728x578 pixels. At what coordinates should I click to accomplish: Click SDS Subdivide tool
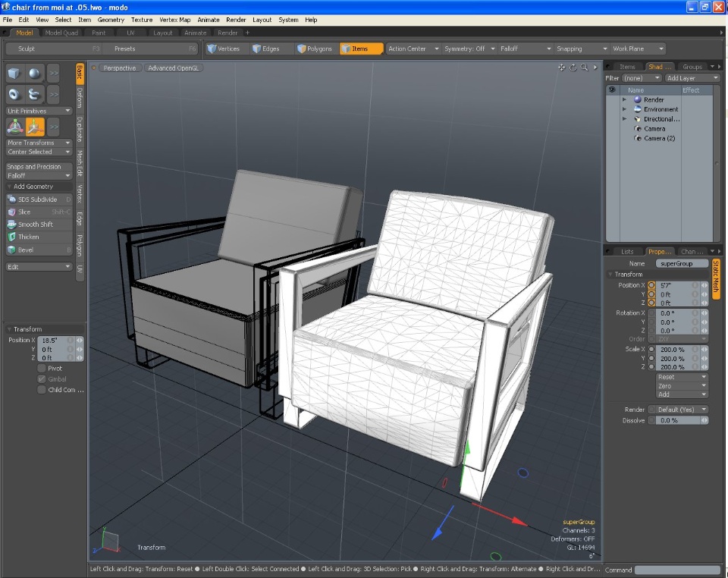pos(39,199)
